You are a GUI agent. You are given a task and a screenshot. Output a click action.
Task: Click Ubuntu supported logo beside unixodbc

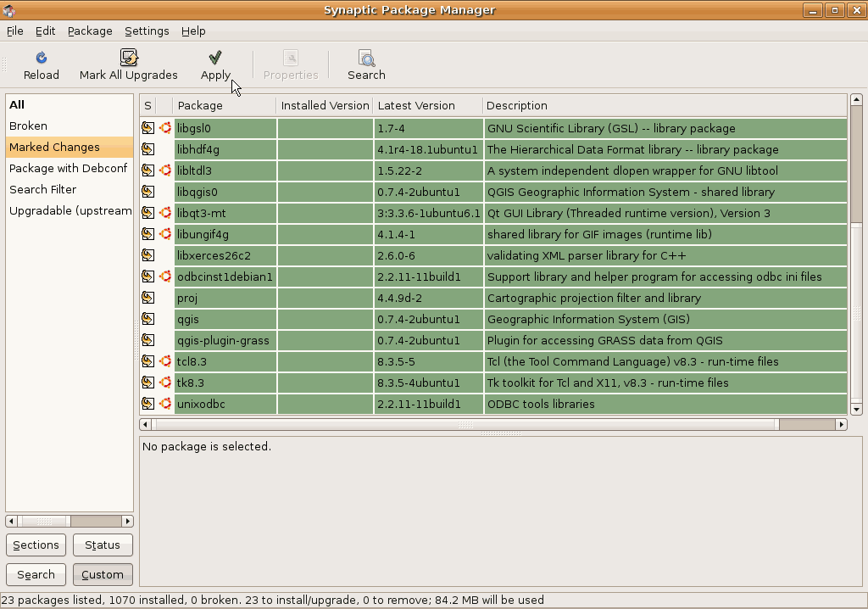click(165, 404)
